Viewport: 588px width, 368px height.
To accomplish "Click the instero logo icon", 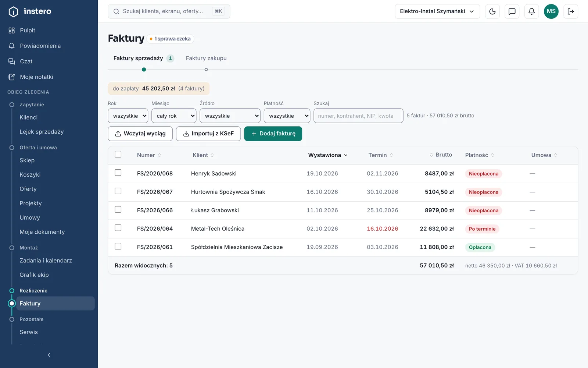I will 13,11.
